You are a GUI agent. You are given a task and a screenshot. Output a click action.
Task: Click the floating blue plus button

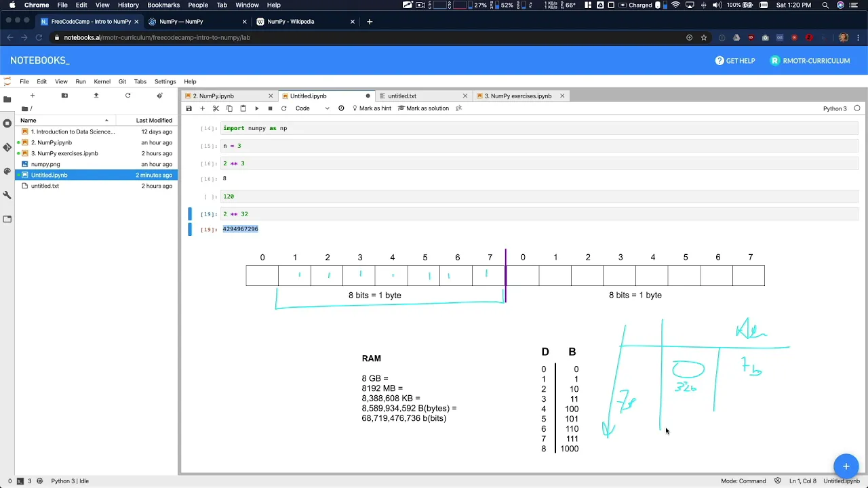click(x=846, y=466)
